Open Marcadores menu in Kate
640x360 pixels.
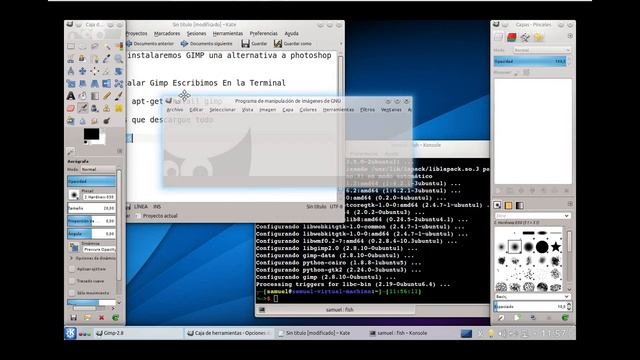tap(167, 33)
